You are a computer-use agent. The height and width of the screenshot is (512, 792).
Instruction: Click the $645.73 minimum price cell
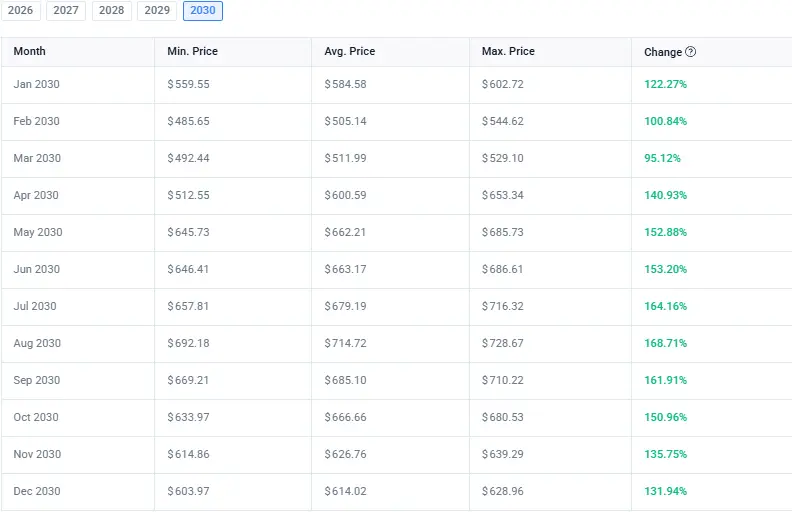point(188,232)
